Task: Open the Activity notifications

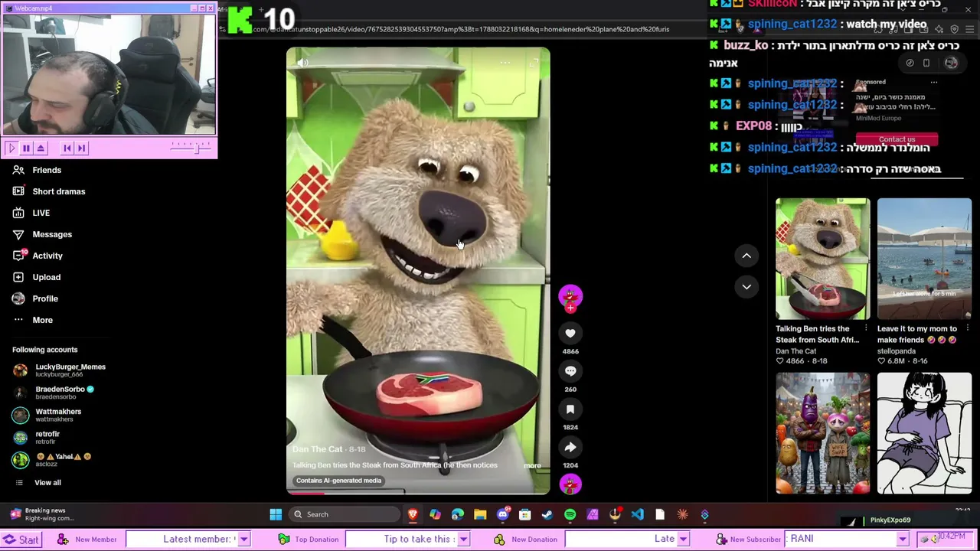Action: click(x=47, y=256)
